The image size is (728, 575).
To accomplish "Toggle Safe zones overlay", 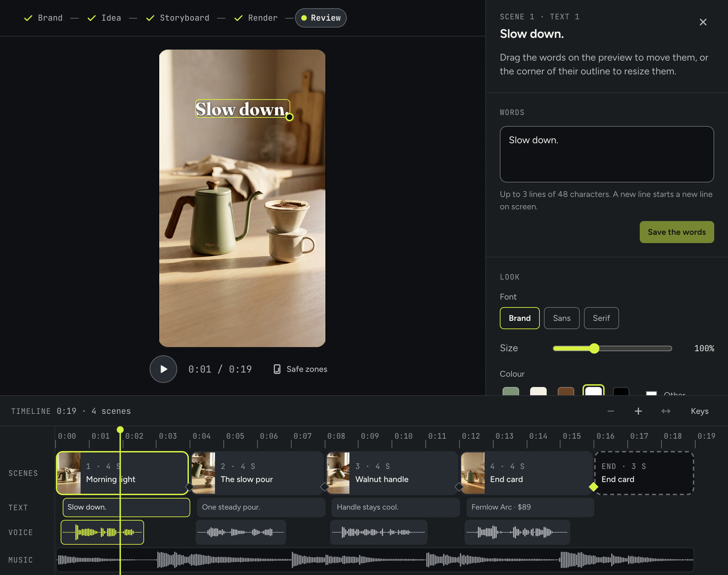I will click(x=300, y=369).
